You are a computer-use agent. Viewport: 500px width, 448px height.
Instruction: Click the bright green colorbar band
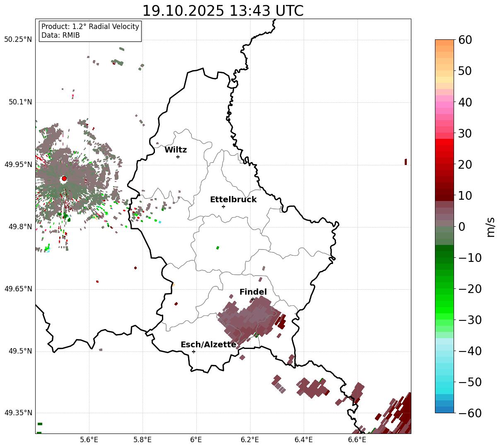pos(444,310)
